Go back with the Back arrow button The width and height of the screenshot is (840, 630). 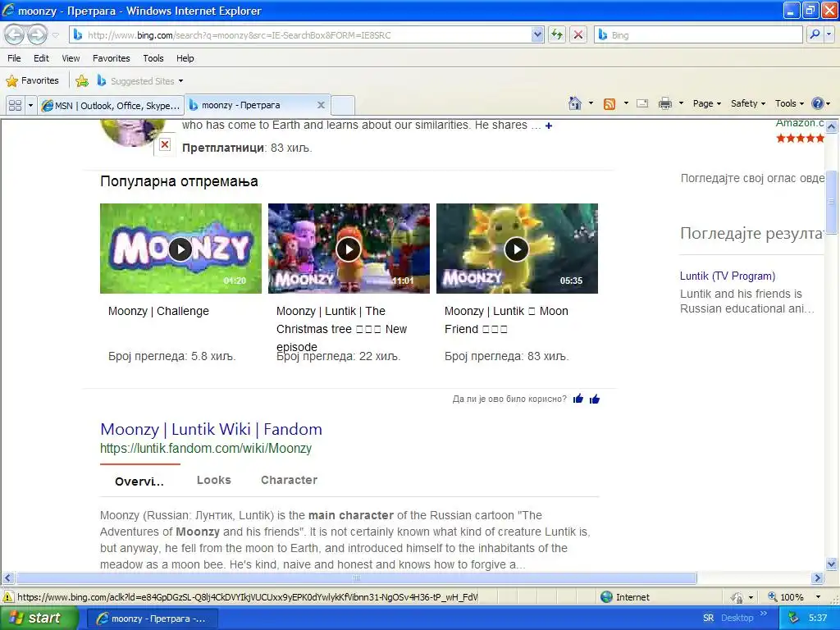[x=15, y=34]
